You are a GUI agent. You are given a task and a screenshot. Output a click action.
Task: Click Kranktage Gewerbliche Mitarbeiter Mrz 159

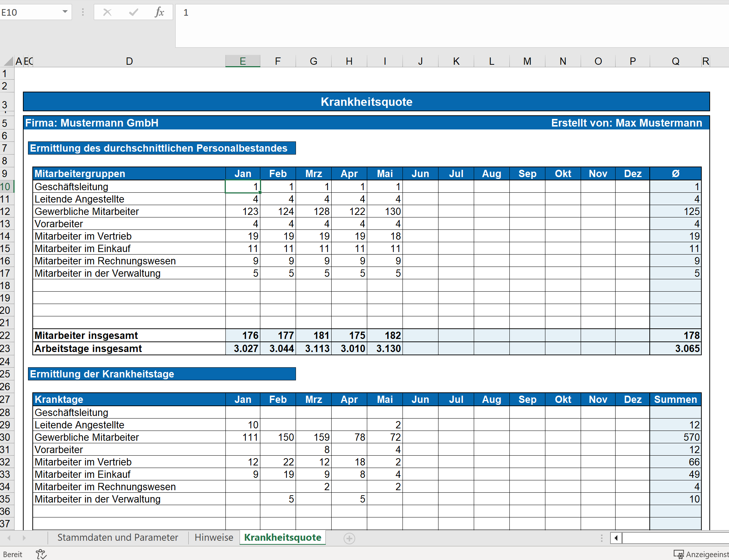(314, 437)
